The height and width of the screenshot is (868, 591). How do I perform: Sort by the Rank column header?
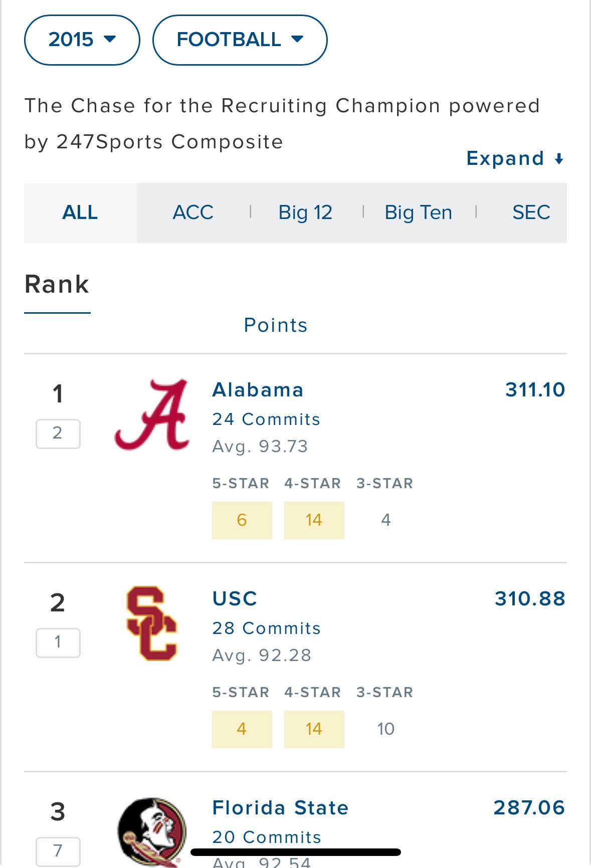click(57, 285)
